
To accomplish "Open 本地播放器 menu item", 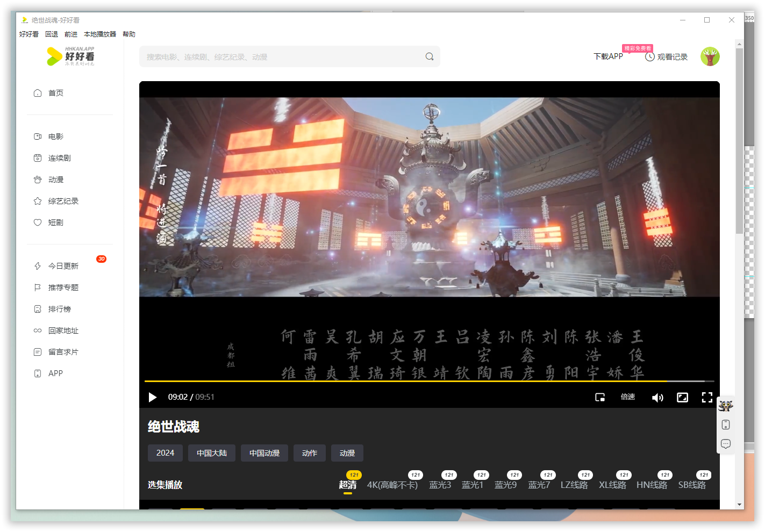I will coord(100,34).
